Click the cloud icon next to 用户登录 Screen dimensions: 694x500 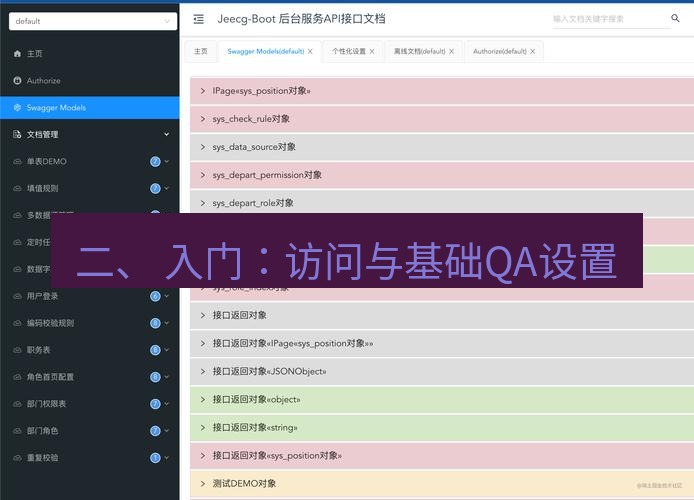click(17, 296)
